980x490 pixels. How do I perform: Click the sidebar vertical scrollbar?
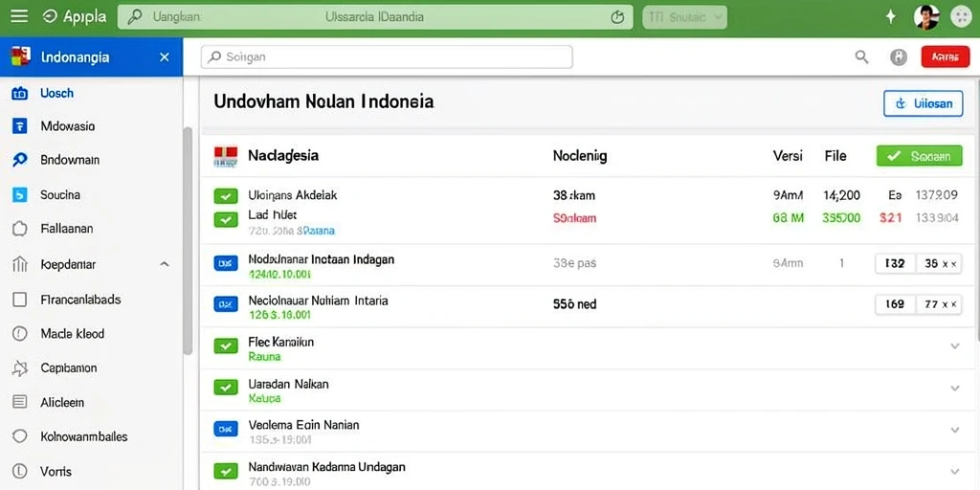pyautogui.click(x=188, y=240)
